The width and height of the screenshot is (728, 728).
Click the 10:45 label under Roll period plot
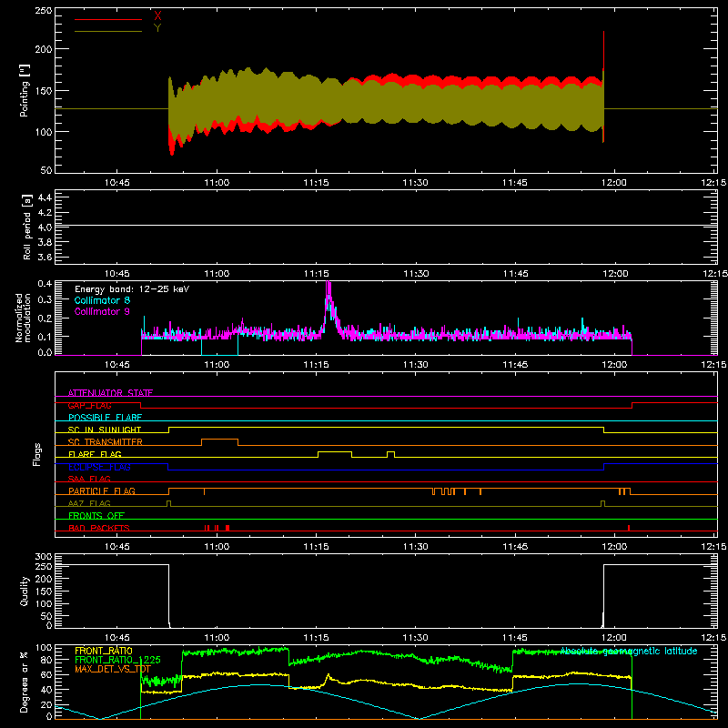117,274
